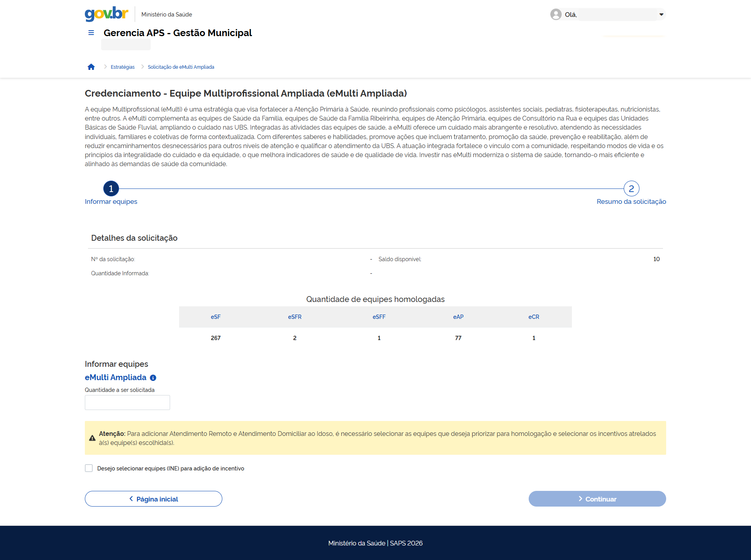Show eMulti Ampliada info tooltip icon
Screen dimensions: 751x560
(x=153, y=378)
